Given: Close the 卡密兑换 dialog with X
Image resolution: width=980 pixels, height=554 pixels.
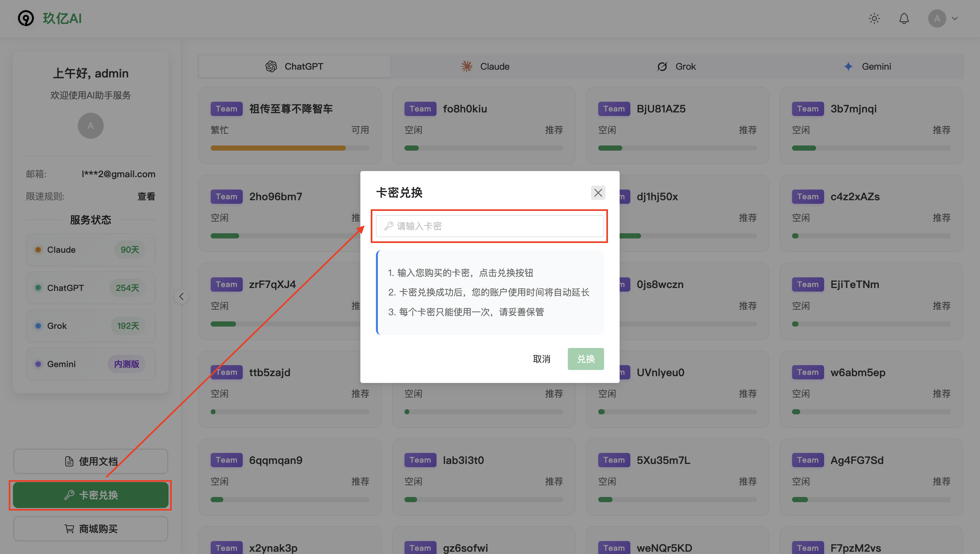Looking at the screenshot, I should pyautogui.click(x=598, y=192).
